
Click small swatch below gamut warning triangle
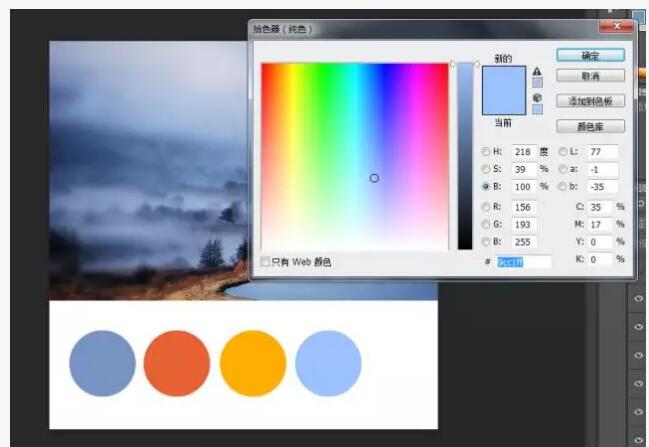537,82
